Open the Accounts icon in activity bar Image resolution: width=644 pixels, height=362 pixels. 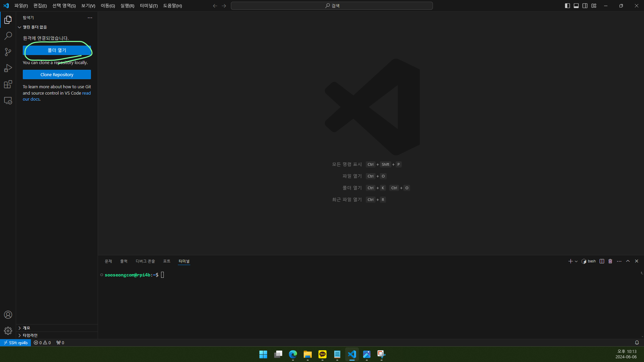[8, 315]
